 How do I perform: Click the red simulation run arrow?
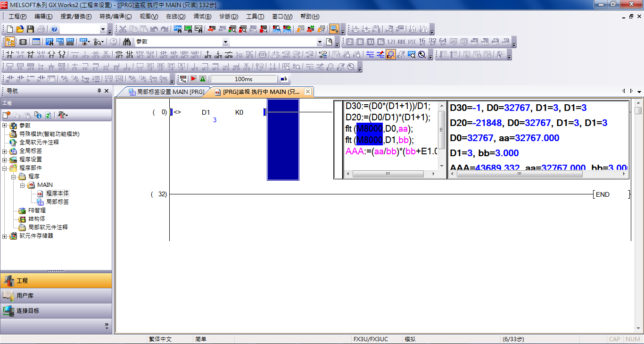[x=193, y=79]
